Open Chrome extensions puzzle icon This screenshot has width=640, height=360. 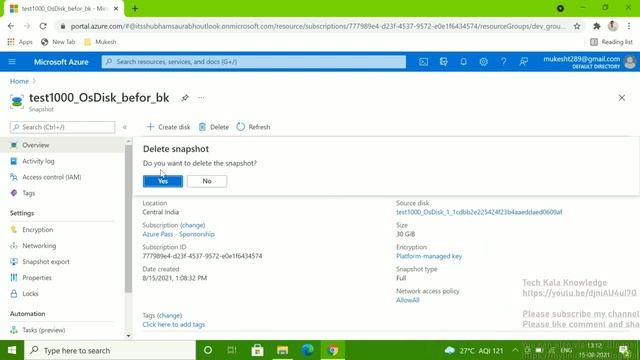pyautogui.click(x=597, y=26)
